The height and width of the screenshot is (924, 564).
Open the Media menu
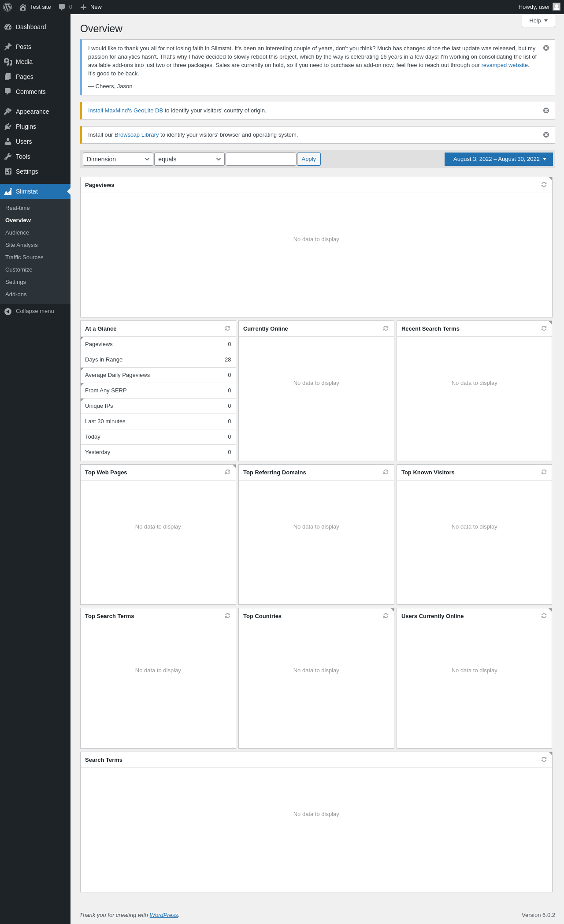35,62
